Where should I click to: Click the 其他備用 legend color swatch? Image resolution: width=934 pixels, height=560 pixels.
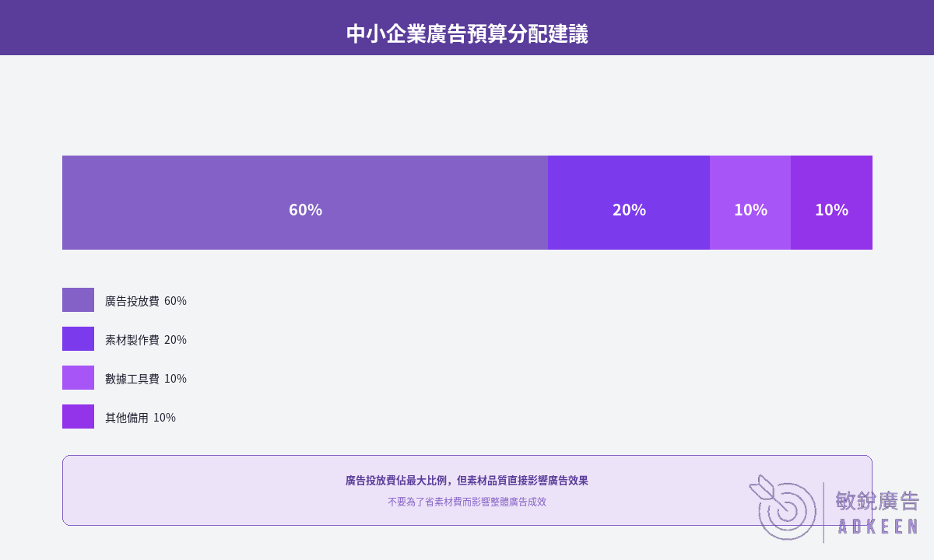click(x=78, y=417)
